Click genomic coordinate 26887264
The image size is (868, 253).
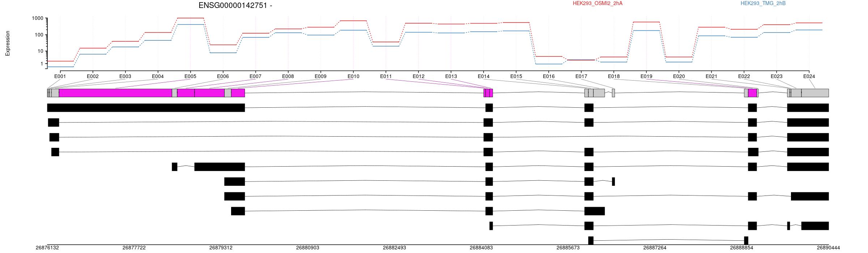[655, 248]
